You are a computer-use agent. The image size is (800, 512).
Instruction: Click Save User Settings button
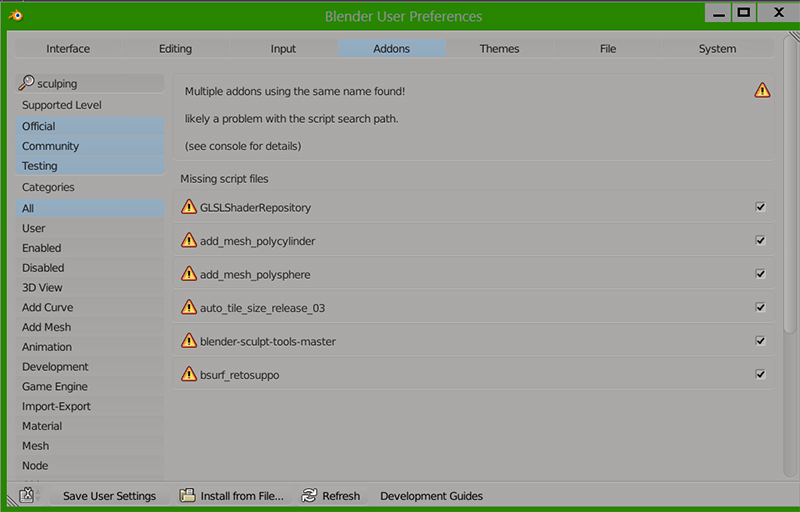[x=109, y=496]
